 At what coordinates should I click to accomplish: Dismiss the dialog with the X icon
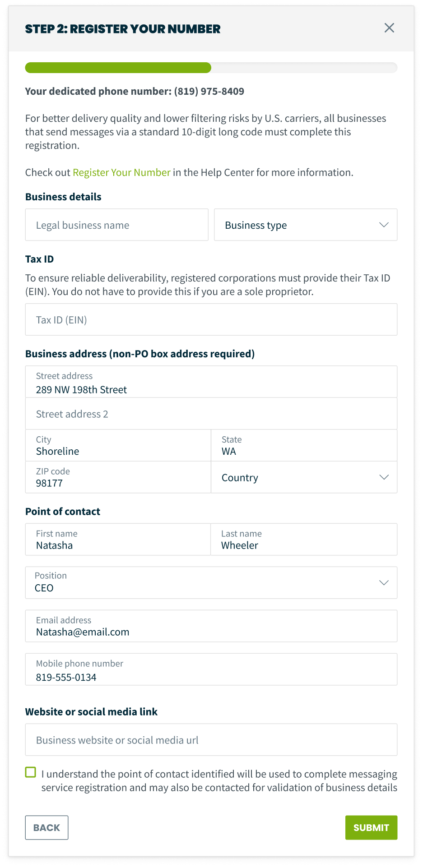(389, 28)
